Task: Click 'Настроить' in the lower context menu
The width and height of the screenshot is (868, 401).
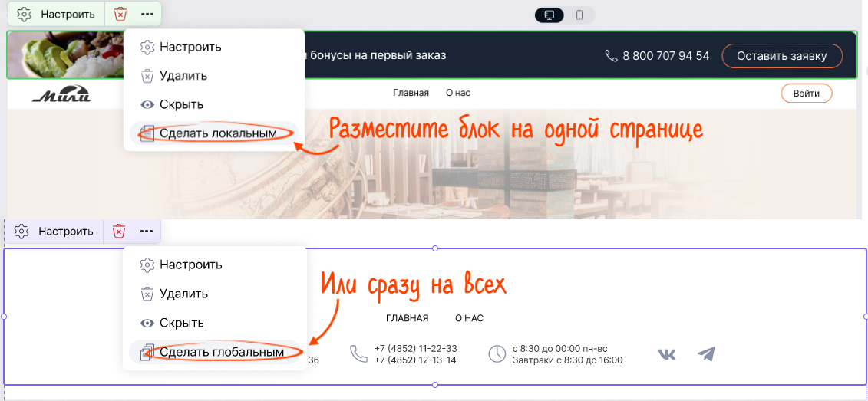Action: [x=190, y=265]
